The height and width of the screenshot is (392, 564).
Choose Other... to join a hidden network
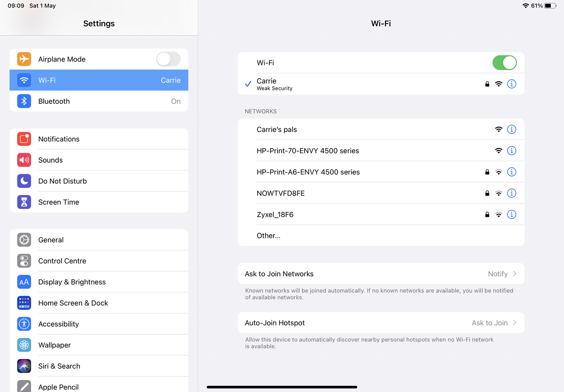[268, 235]
